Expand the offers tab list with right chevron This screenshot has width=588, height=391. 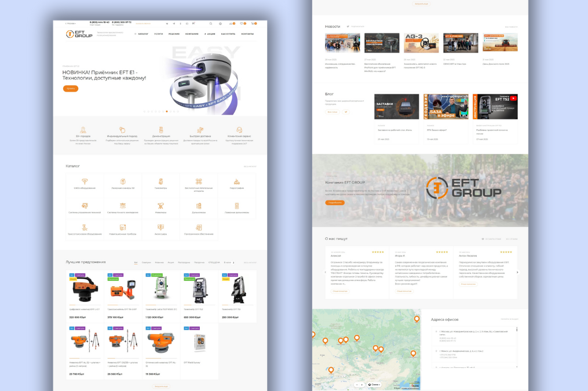(x=233, y=262)
